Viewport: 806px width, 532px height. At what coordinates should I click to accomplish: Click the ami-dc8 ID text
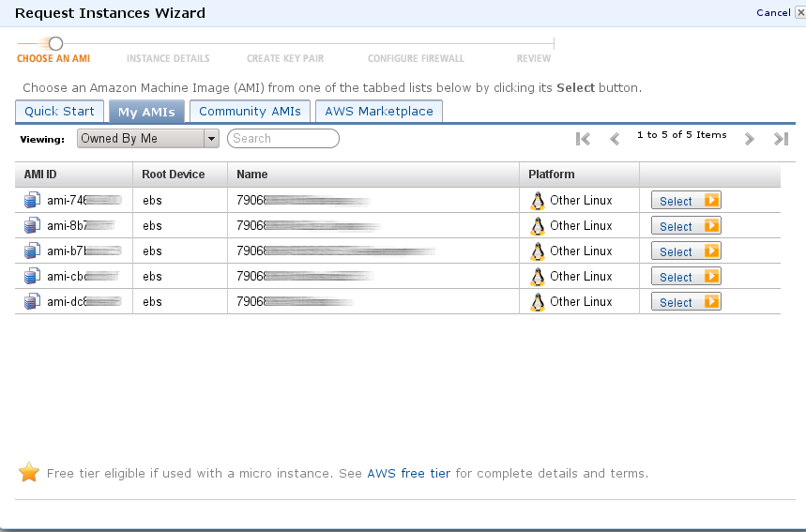point(84,302)
